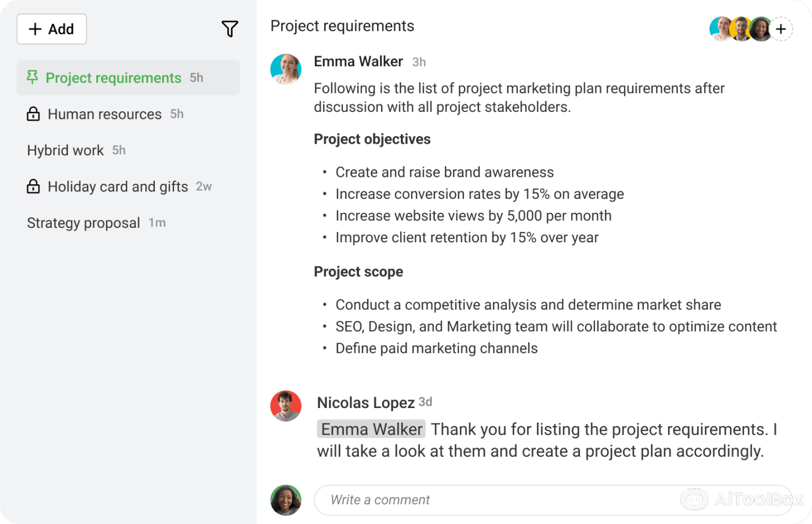Click your avatar next to the comment box
Viewport: 812px width, 524px height.
(286, 500)
